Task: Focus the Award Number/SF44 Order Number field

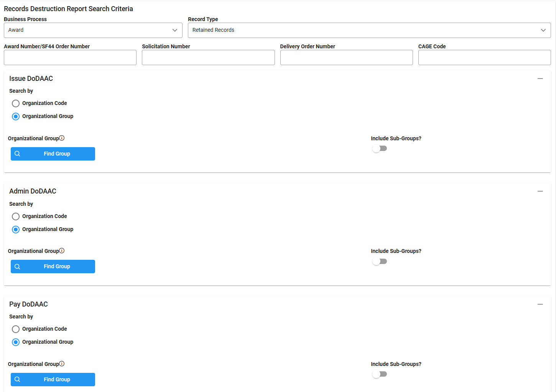Action: (x=70, y=57)
